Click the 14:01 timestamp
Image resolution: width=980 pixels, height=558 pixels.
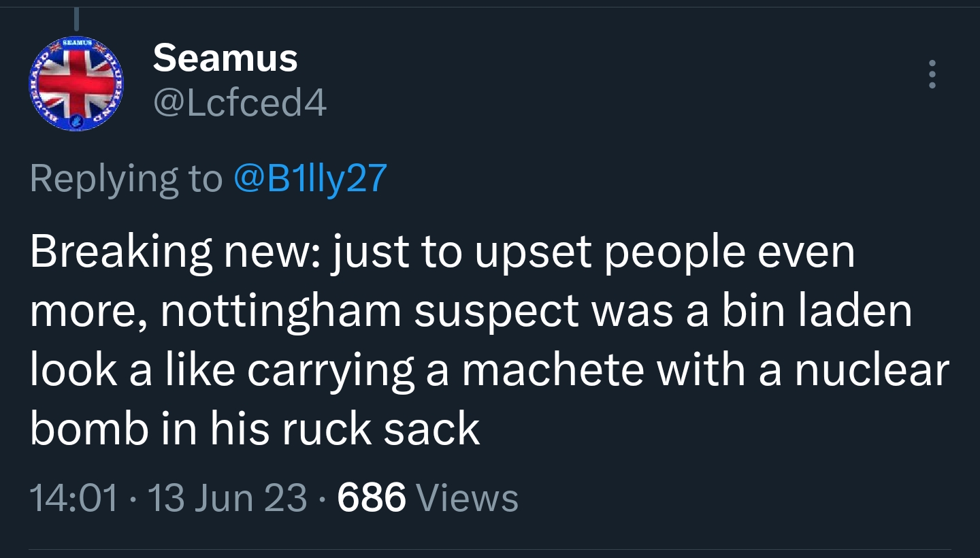tap(73, 498)
